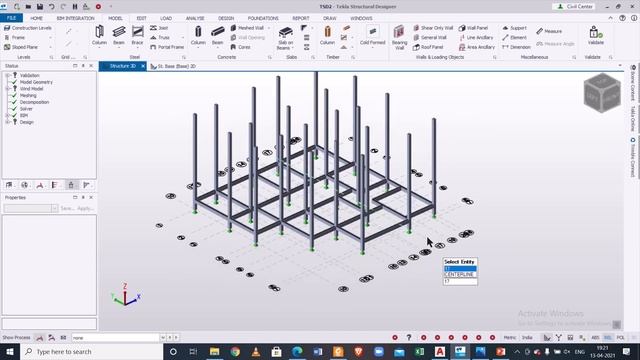
Task: Open Construction Levels
Action: (28, 28)
